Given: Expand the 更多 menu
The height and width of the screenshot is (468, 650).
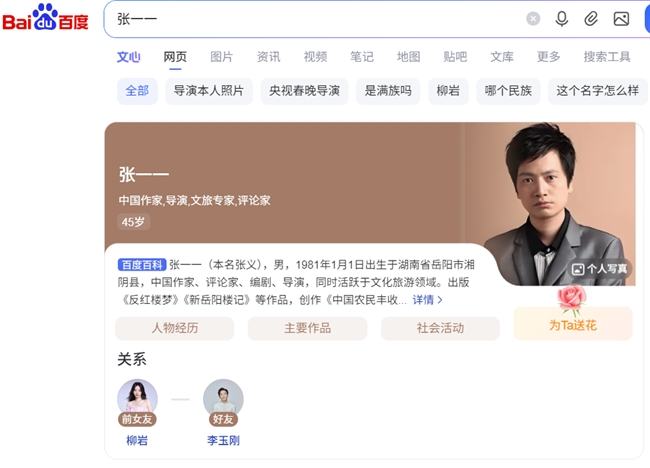Looking at the screenshot, I should (x=548, y=57).
